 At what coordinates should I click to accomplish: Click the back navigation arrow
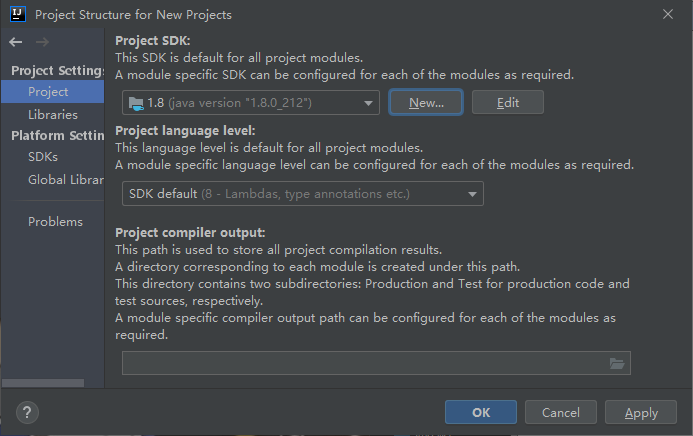(x=15, y=41)
